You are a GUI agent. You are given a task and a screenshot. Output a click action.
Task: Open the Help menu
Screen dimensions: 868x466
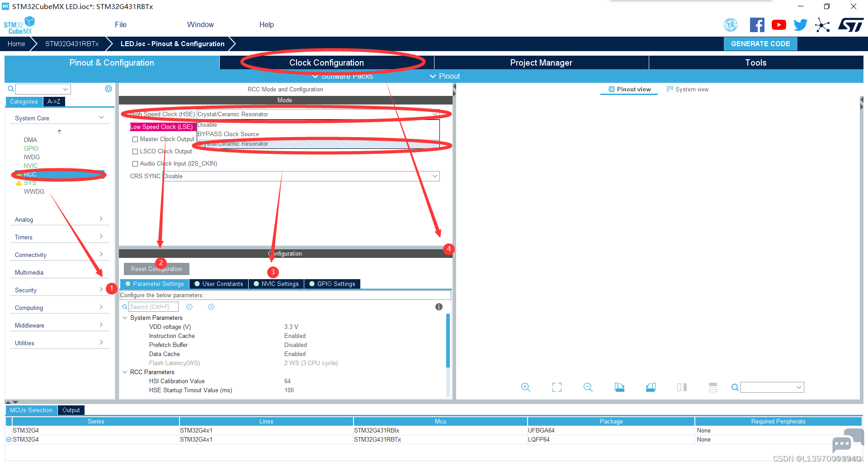[267, 25]
